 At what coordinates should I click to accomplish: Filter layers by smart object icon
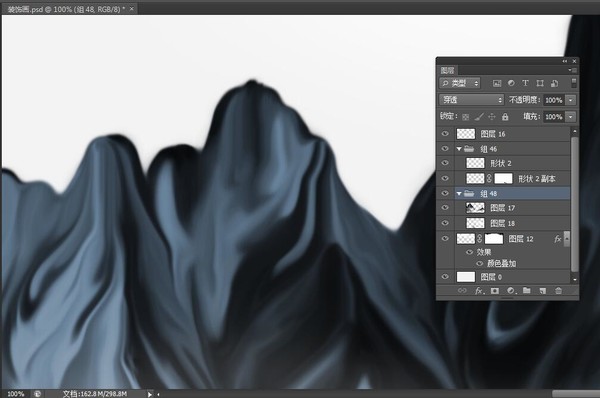click(x=554, y=83)
